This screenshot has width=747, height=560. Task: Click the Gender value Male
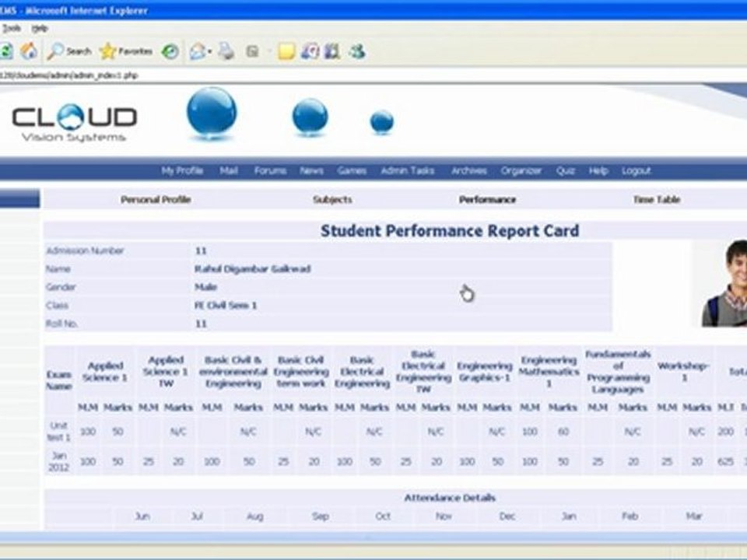click(x=205, y=287)
